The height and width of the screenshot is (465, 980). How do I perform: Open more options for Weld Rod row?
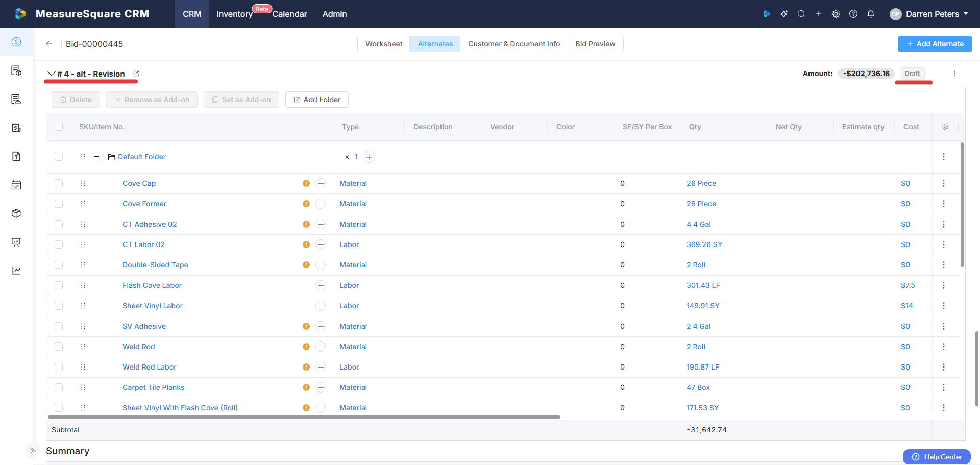pos(944,347)
